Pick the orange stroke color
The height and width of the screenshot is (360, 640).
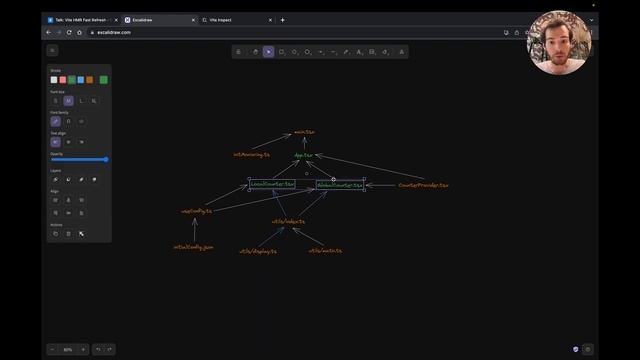pos(90,80)
